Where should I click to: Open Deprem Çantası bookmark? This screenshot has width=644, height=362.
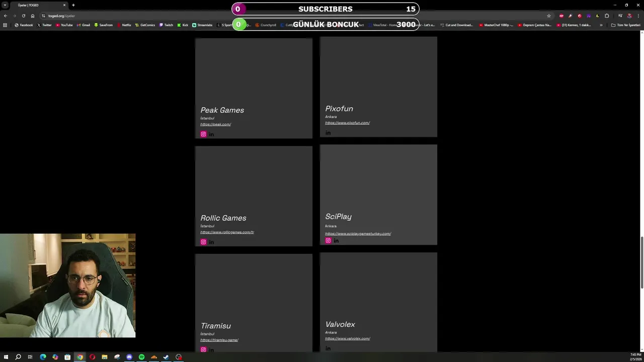(534, 25)
